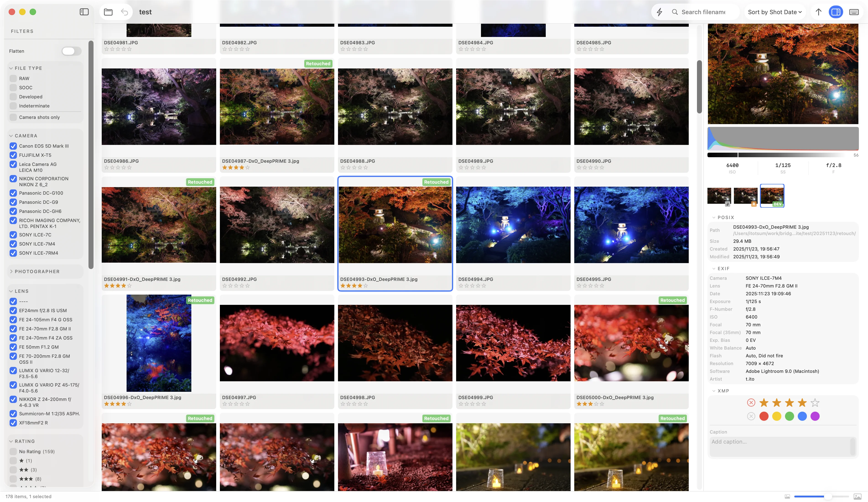Viewport: 868px width, 502px height.
Task: Open the keyboard shortcuts icon
Action: [x=854, y=12]
